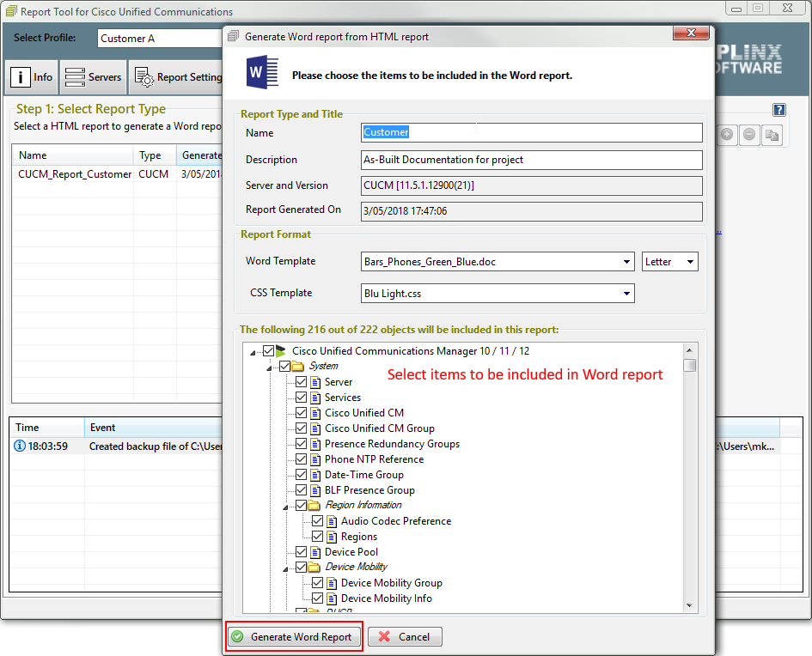The height and width of the screenshot is (656, 812).
Task: Click the Generate Word Report button
Action: [294, 637]
